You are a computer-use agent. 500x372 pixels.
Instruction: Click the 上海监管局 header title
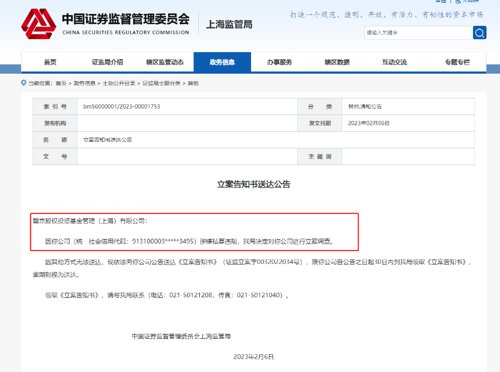229,24
